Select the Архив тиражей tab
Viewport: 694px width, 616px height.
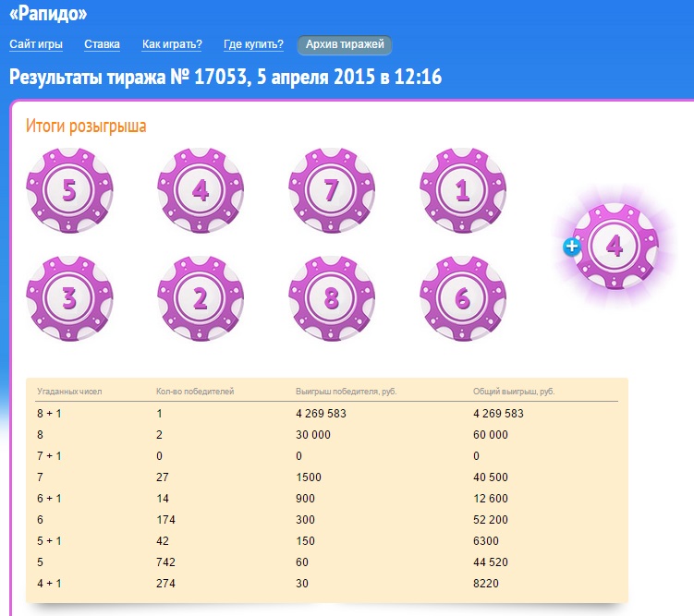(345, 45)
